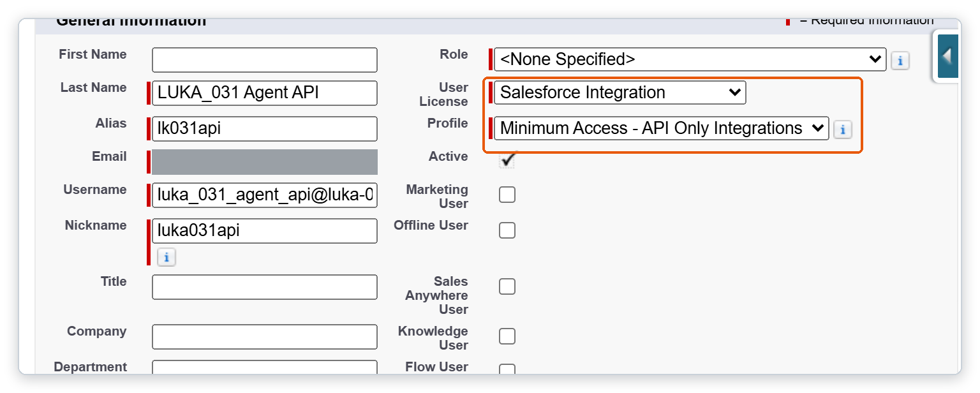Viewport: 980px width, 393px height.
Task: Click the redacted Email field
Action: [x=265, y=162]
